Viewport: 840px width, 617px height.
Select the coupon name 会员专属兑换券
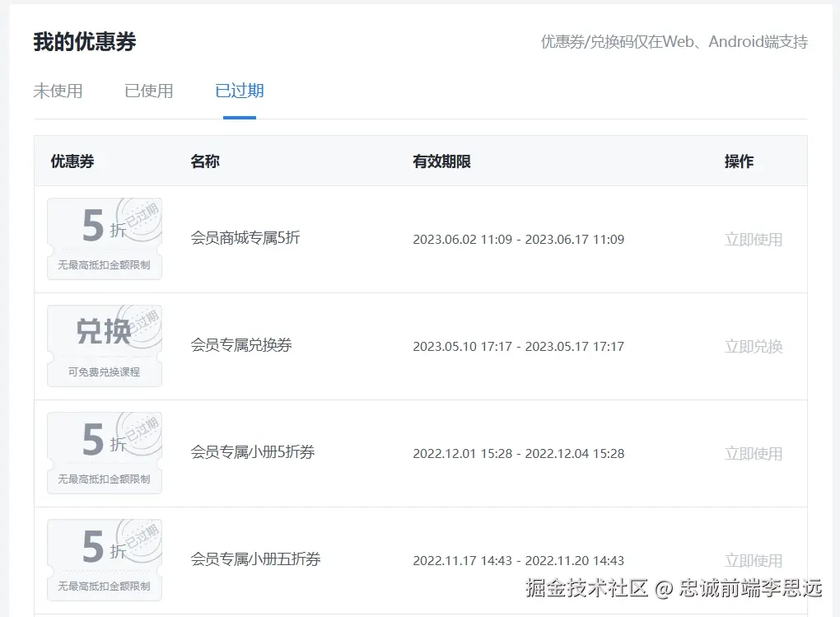point(240,346)
